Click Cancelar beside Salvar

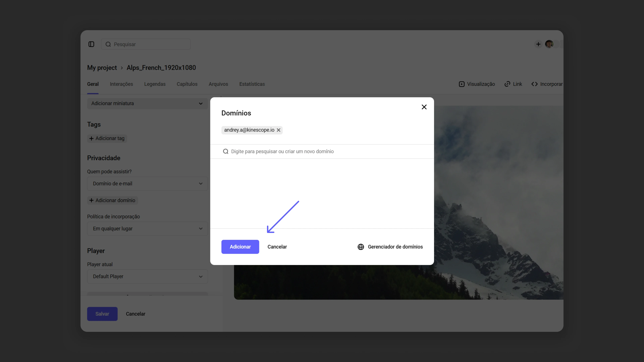point(136,314)
